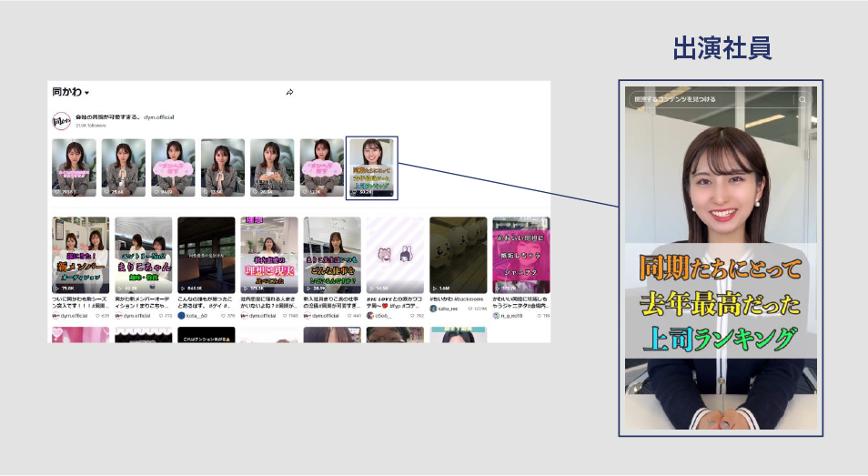This screenshot has height=476, width=868.
Task: Open the 新メンバー オーディション video
Action: click(80, 255)
